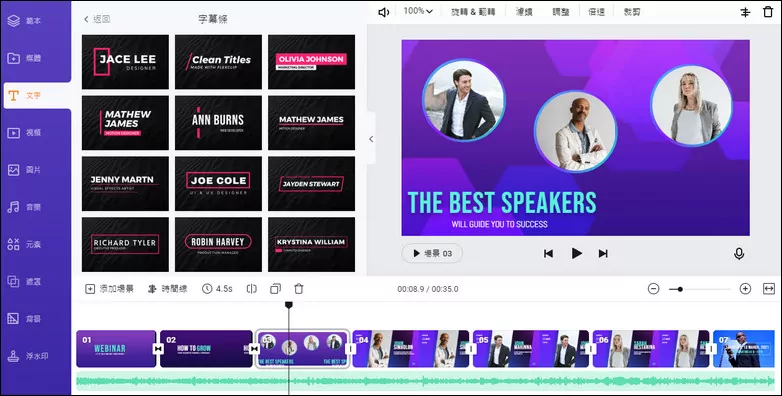
Task: Open the Video (視頻) sidebar section
Action: 25,133
